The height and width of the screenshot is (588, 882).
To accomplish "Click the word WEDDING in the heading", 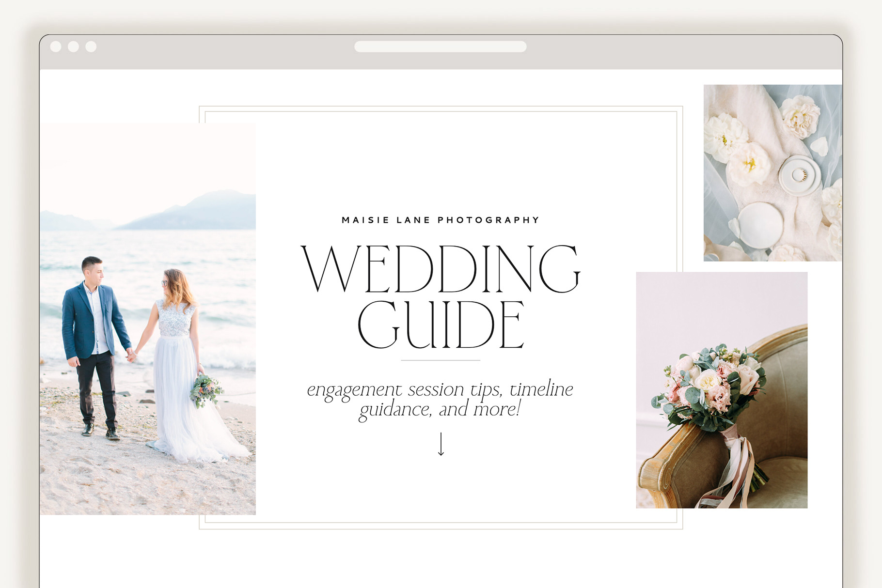I will (x=440, y=269).
